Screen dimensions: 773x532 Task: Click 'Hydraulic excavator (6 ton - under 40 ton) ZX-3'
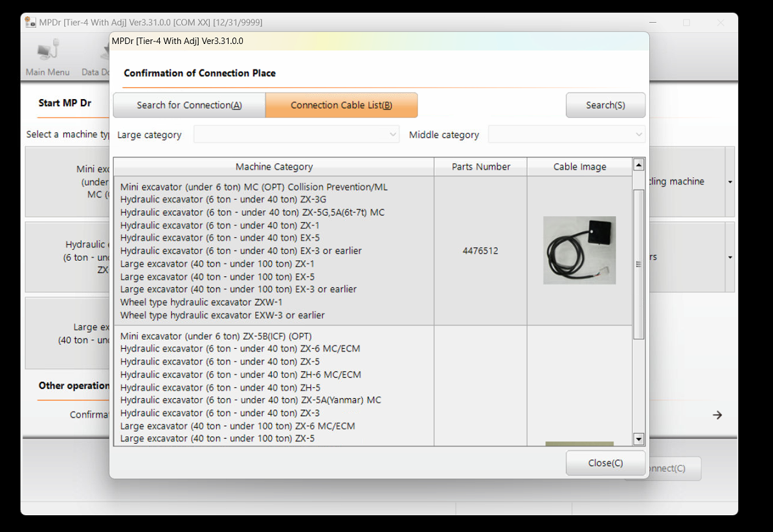coord(220,413)
